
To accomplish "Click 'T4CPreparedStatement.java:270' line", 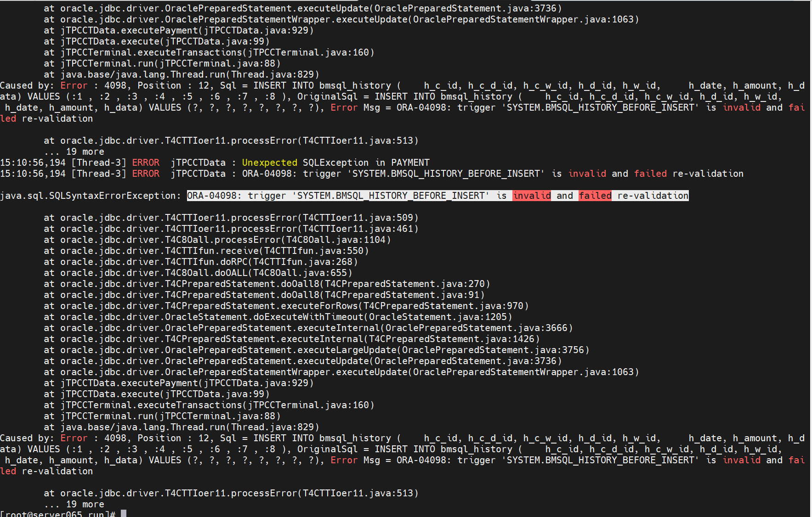I will tap(267, 284).
